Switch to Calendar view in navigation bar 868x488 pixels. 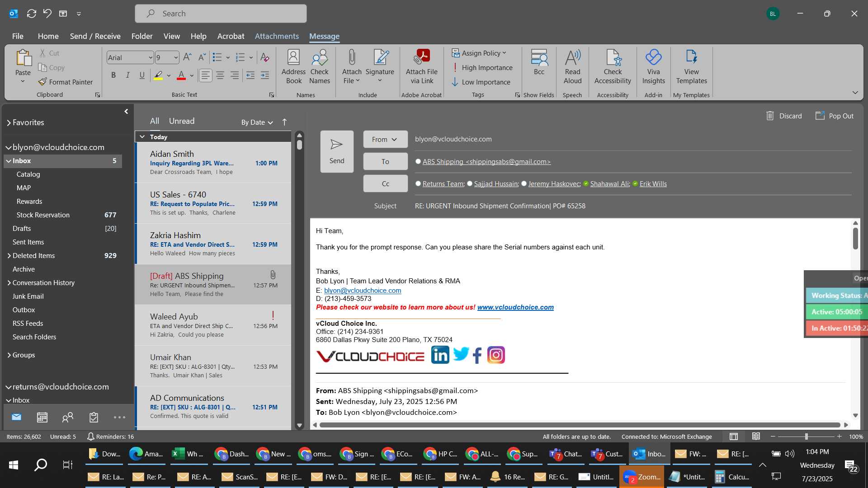42,418
